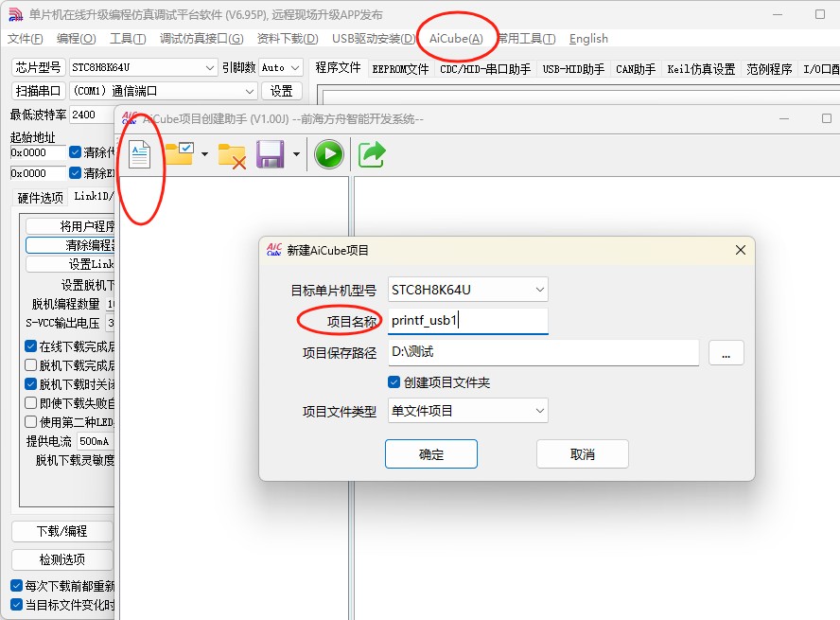Open the AiCube(A) menu
The width and height of the screenshot is (840, 620).
[x=456, y=39]
